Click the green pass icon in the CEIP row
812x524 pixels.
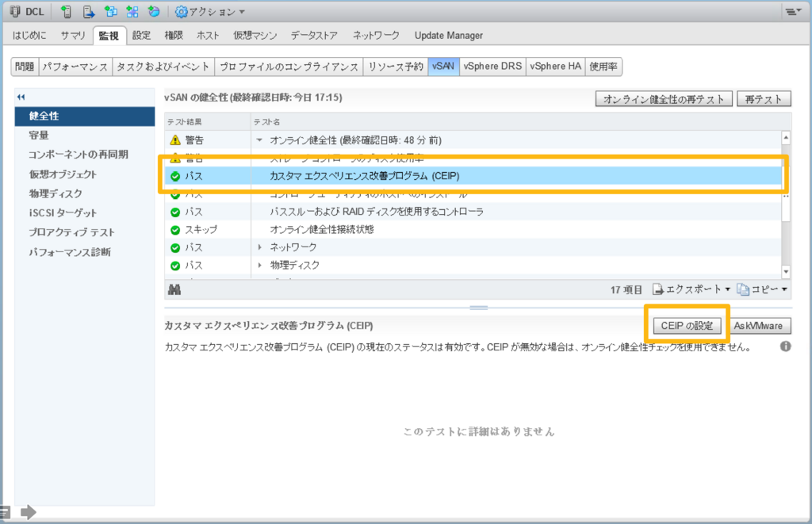click(x=175, y=176)
